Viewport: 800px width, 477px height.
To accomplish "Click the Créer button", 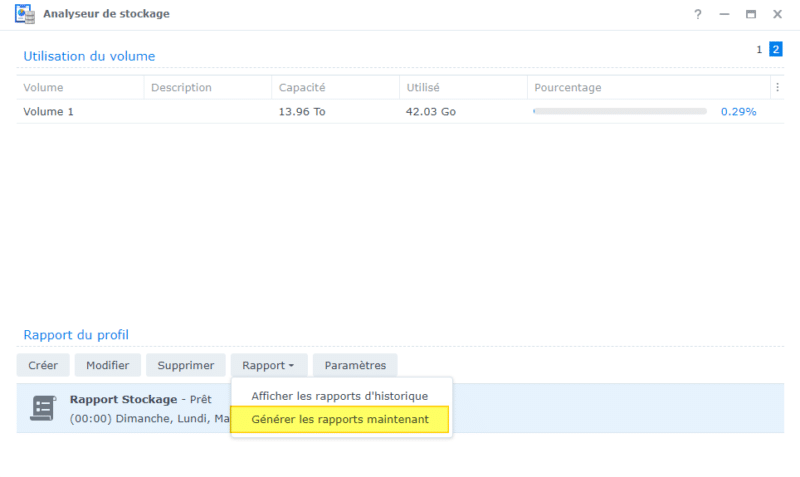I will 43,365.
